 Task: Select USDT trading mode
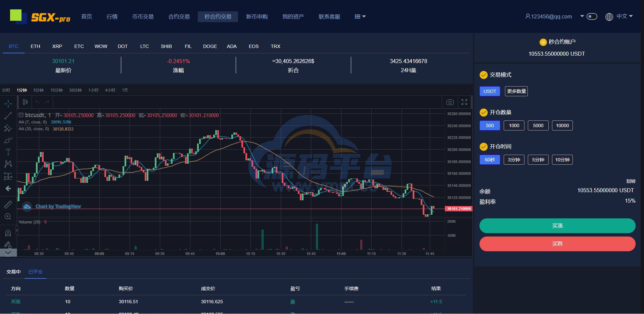tap(490, 91)
